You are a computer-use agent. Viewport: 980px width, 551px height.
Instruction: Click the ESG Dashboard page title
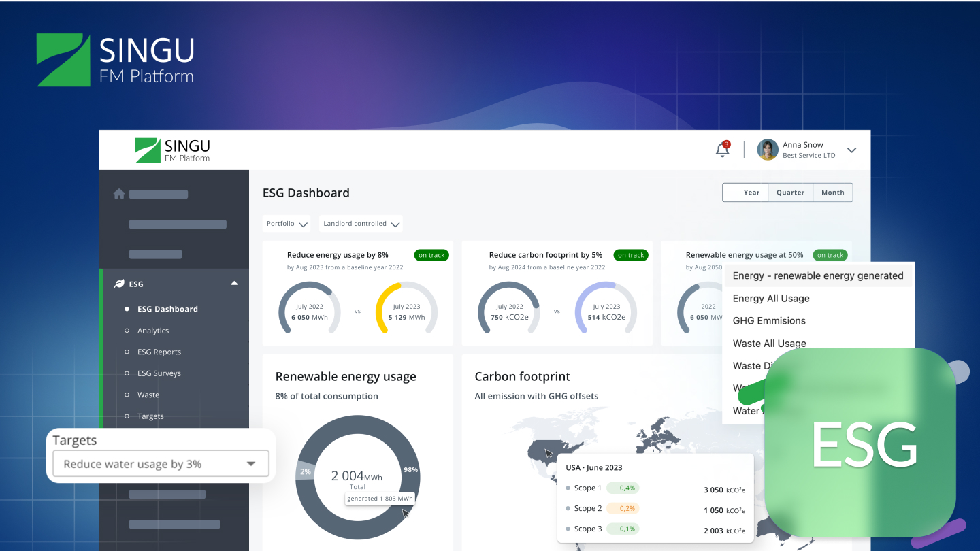point(306,193)
